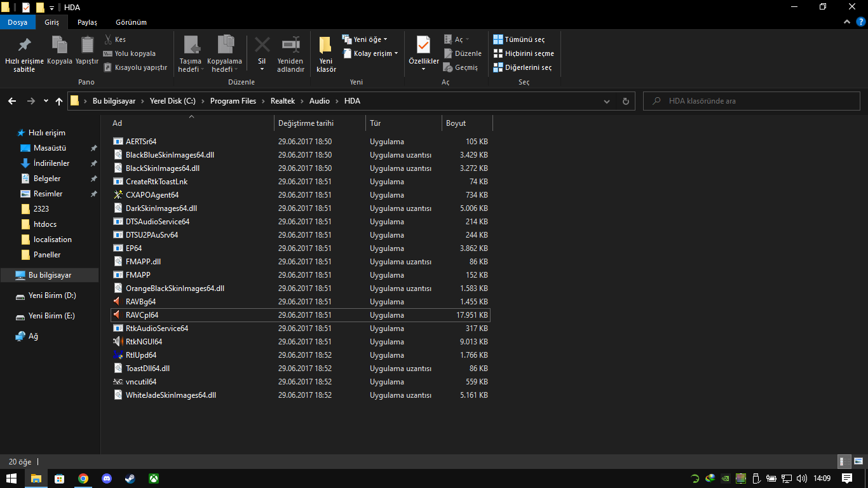The image size is (868, 488).
Task: Click the HDA klasöründe ara search box
Action: click(752, 101)
